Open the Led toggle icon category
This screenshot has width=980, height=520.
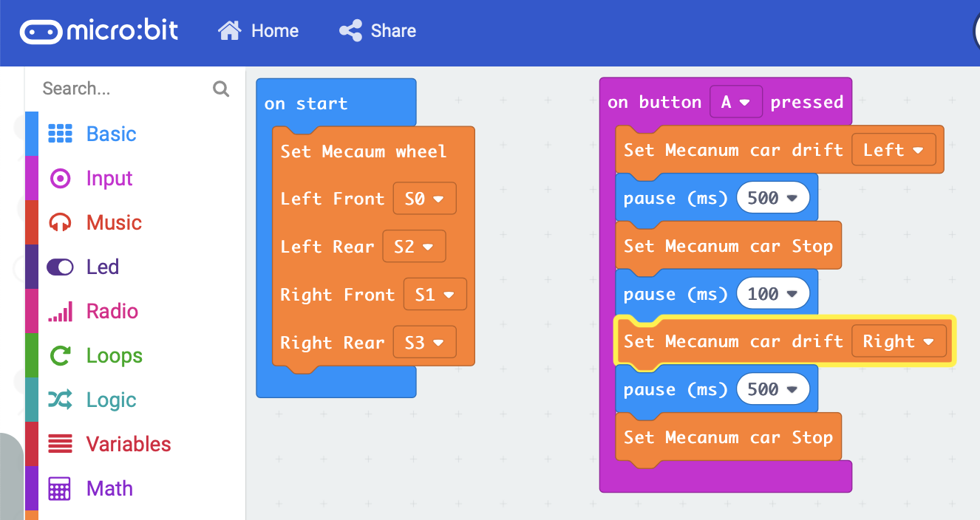pyautogui.click(x=60, y=267)
